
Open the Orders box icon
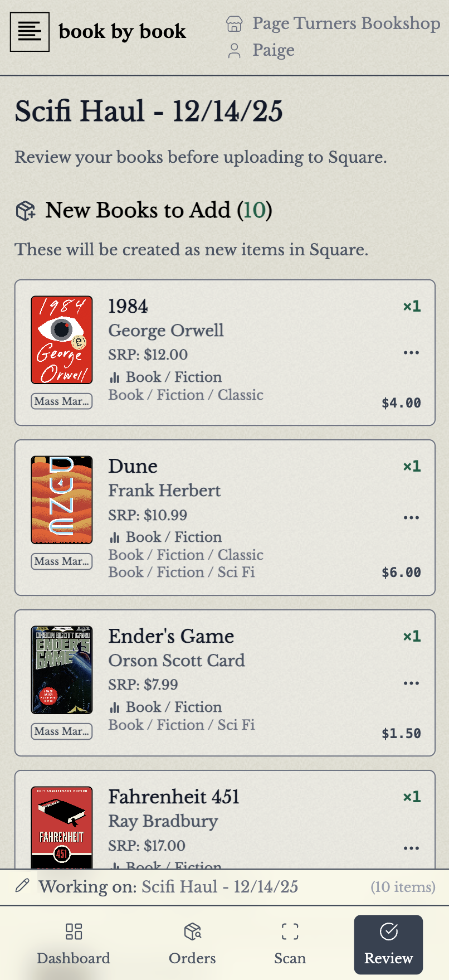click(x=192, y=931)
